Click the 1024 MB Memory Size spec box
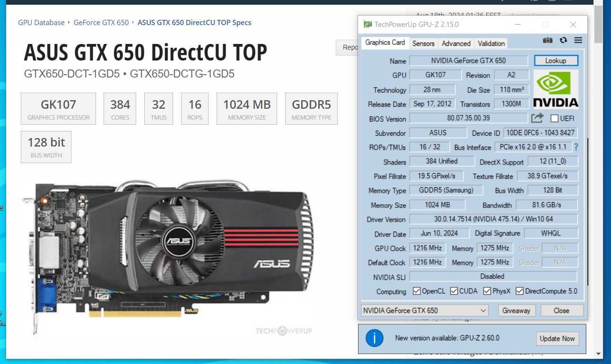The image size is (611, 364). [247, 109]
